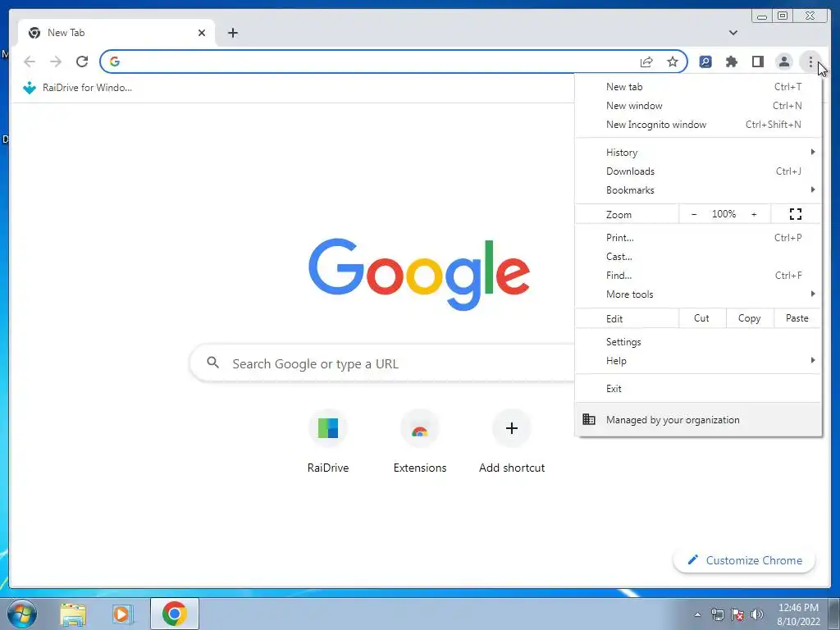Screen dimensions: 840x630
Task: Click Cut in the Edit row
Action: coord(701,318)
